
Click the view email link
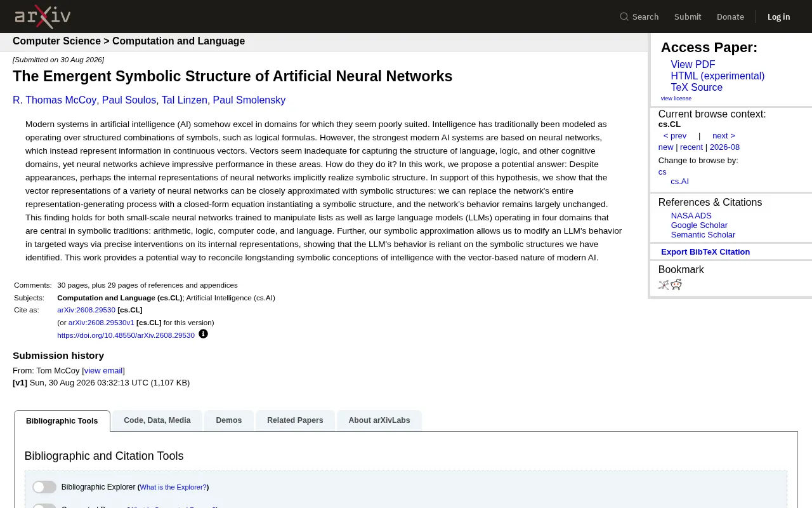pyautogui.click(x=103, y=371)
